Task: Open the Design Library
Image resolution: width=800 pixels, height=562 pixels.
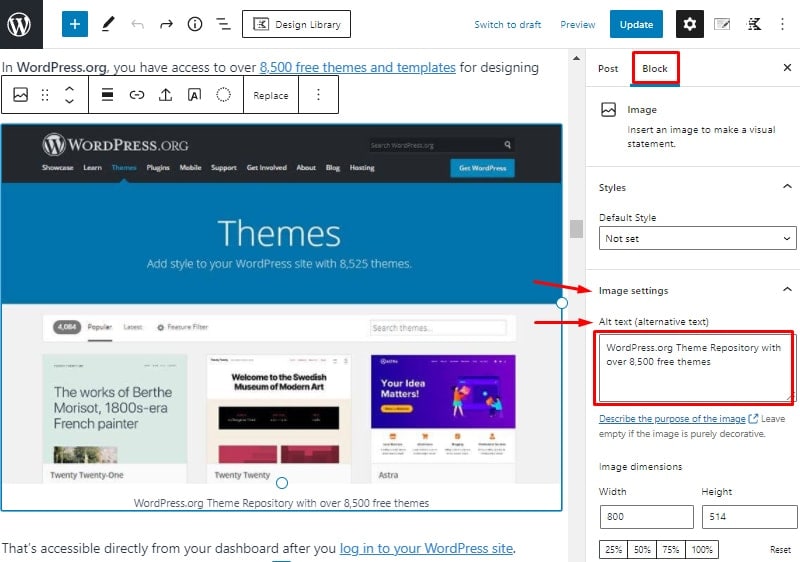Action: tap(296, 24)
